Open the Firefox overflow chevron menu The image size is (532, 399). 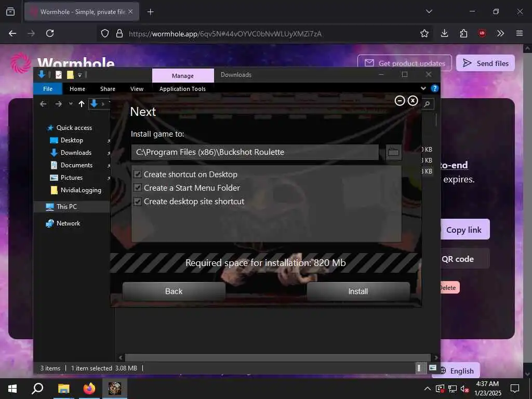(500, 33)
